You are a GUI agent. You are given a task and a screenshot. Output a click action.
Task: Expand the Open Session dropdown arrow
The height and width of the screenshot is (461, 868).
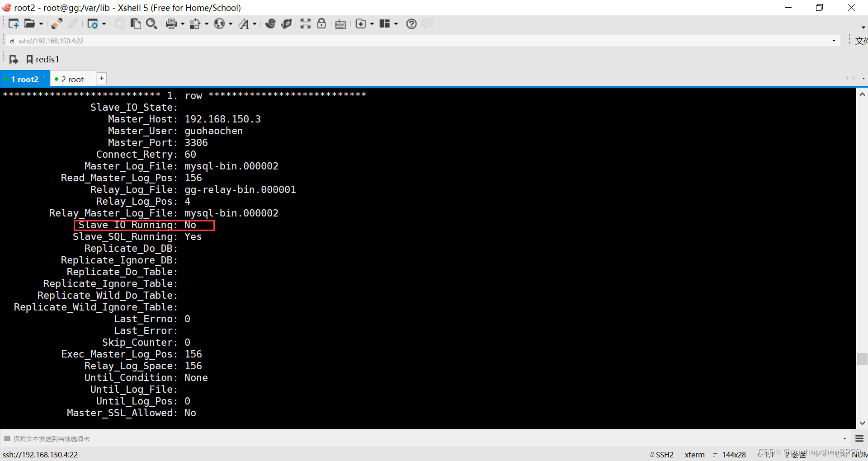[x=41, y=24]
